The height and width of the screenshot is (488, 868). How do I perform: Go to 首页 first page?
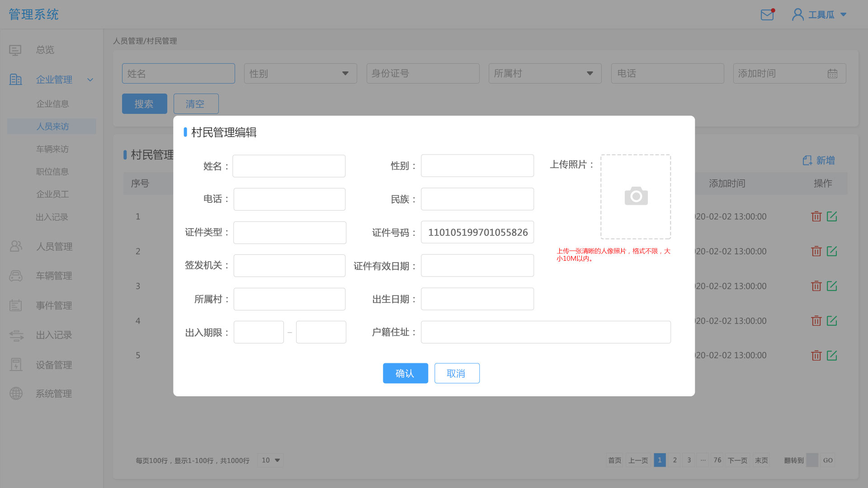click(x=614, y=460)
